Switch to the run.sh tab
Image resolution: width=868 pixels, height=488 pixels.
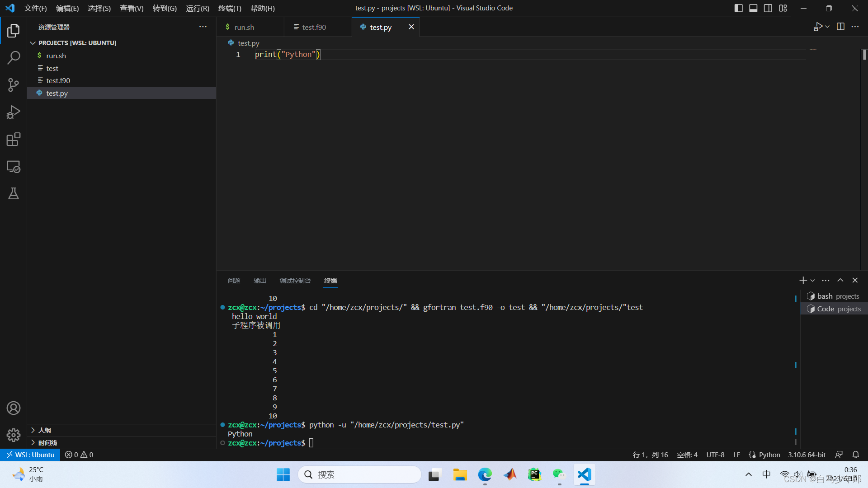pyautogui.click(x=250, y=27)
